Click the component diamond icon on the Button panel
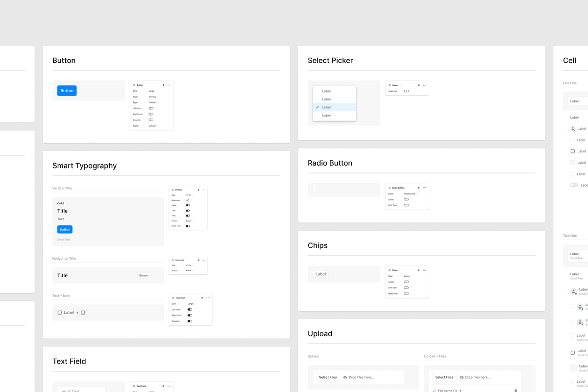Image resolution: width=588 pixels, height=392 pixels. point(134,85)
